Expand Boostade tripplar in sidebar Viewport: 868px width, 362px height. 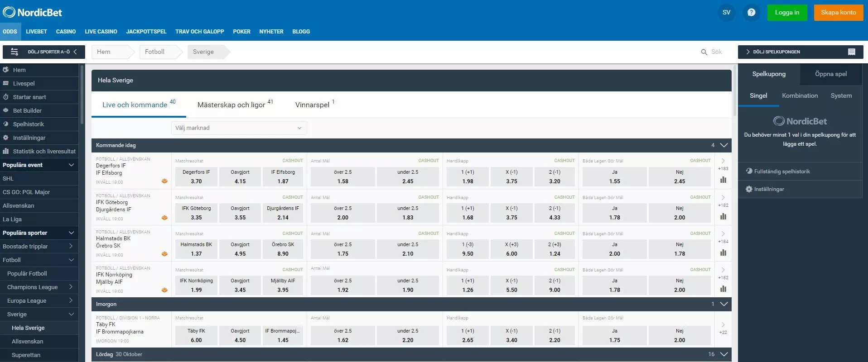pyautogui.click(x=71, y=247)
